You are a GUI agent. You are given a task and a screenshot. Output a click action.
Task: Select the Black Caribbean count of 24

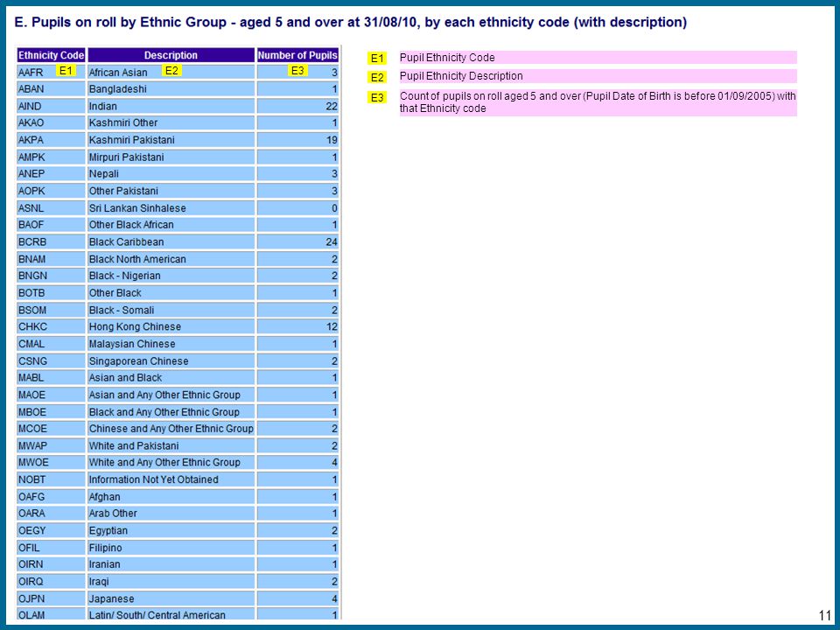297,241
